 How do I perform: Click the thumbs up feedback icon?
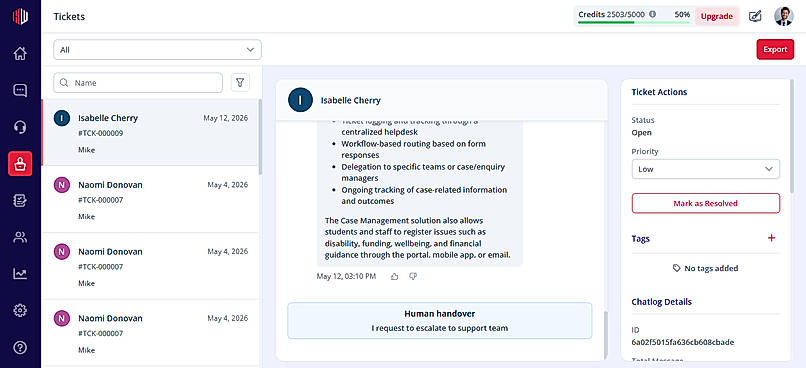(394, 277)
